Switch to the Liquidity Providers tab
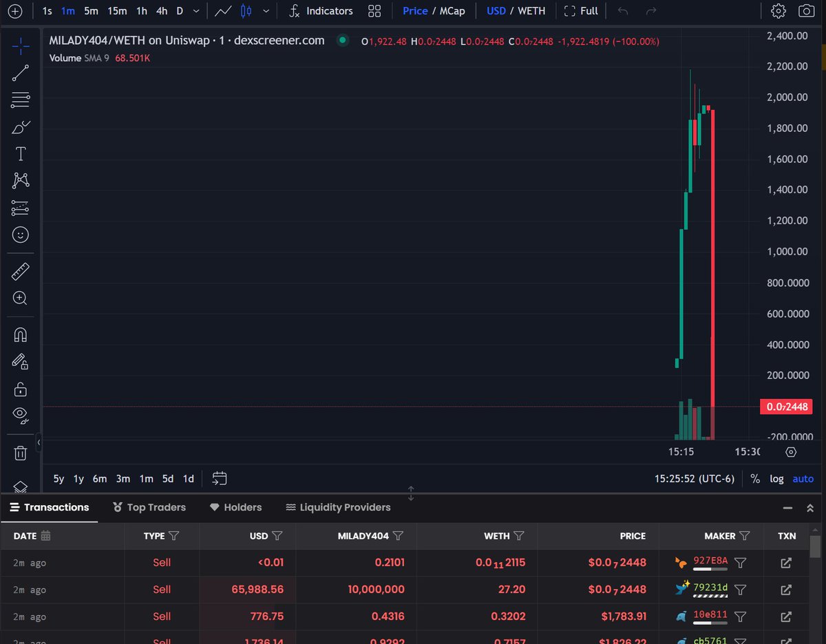 [338, 507]
